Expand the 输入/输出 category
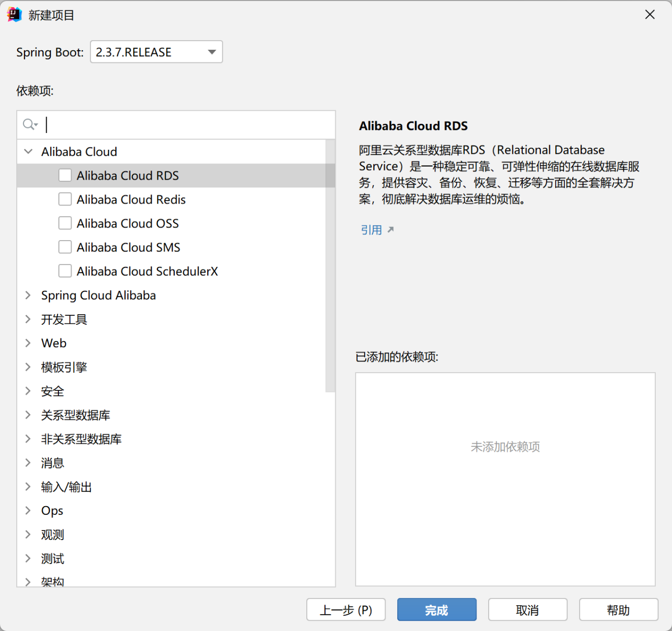 pyautogui.click(x=28, y=486)
